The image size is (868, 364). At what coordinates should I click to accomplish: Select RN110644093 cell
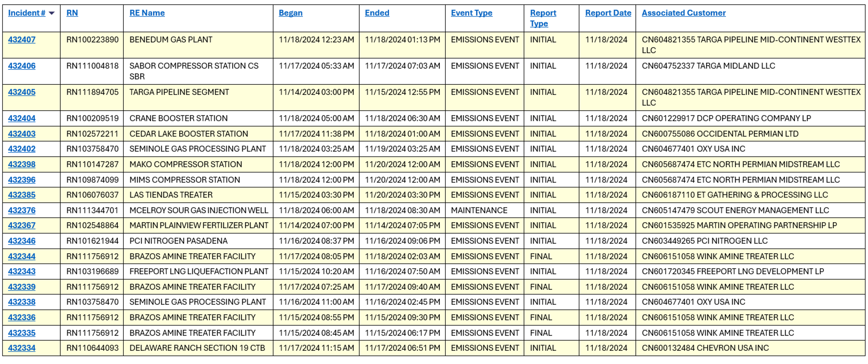(x=92, y=348)
